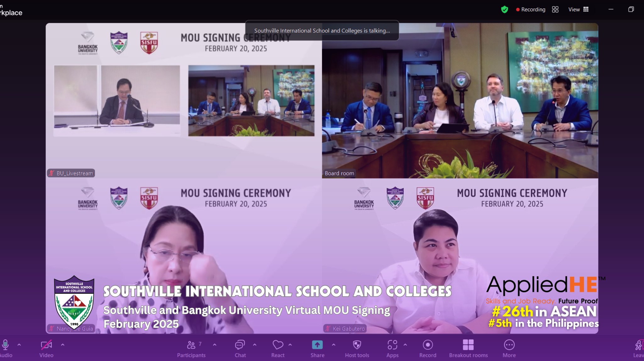Expand arrow next to Participants
Screen dimensions: 644x361
click(x=214, y=345)
